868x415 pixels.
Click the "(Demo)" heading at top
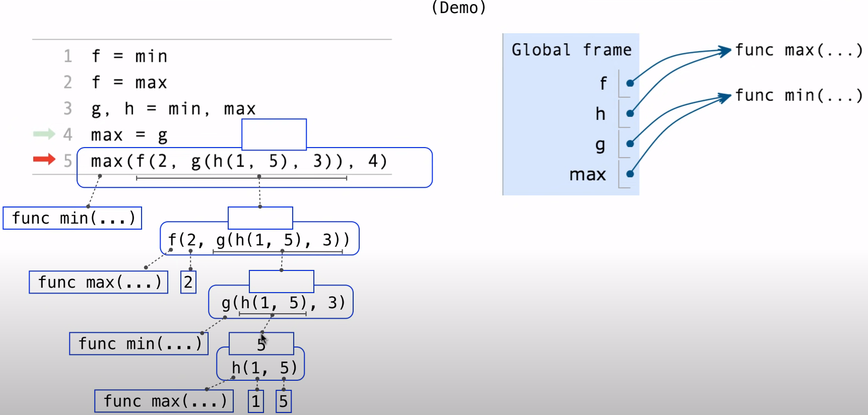point(458,8)
